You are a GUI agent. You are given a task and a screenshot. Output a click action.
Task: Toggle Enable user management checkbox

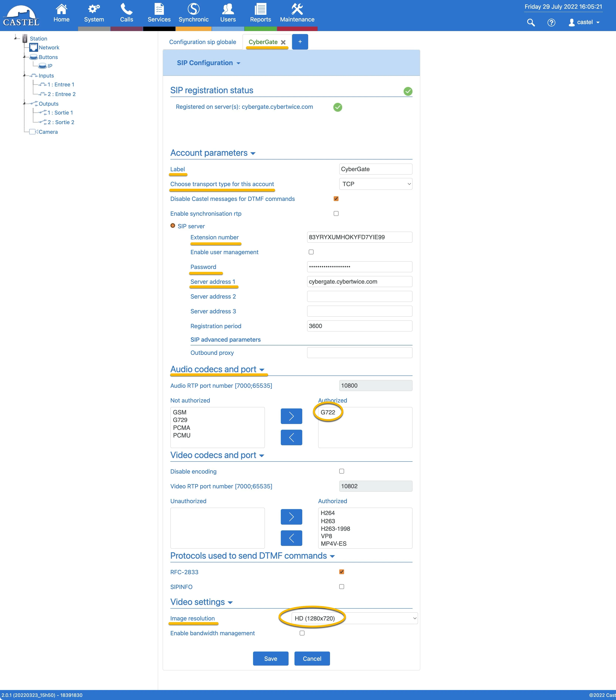311,252
